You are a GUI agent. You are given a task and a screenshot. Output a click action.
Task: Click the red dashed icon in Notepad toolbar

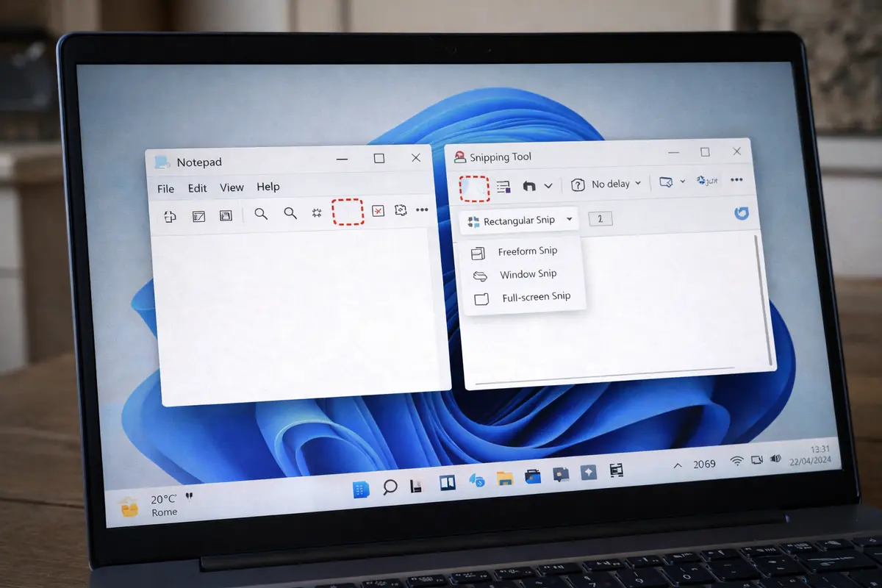348,212
